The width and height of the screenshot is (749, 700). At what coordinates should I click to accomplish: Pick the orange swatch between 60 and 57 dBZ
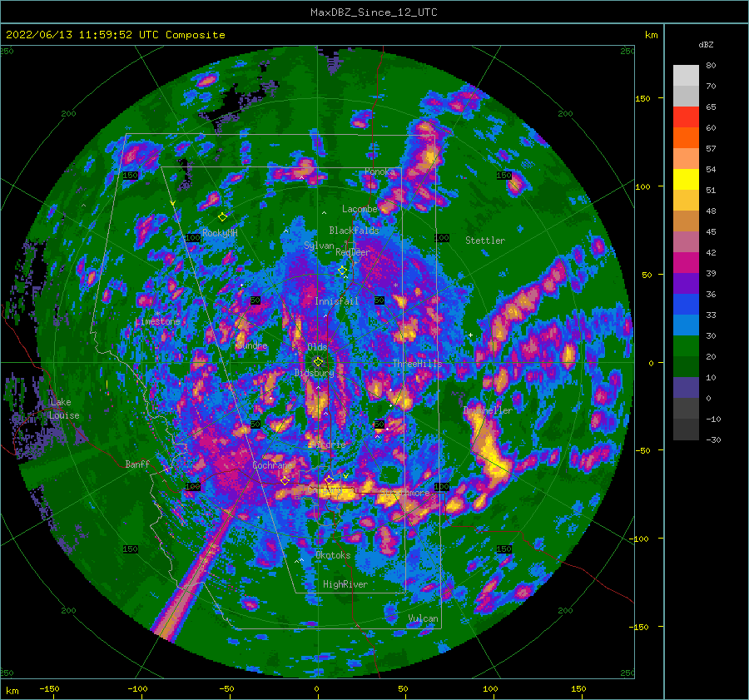686,138
